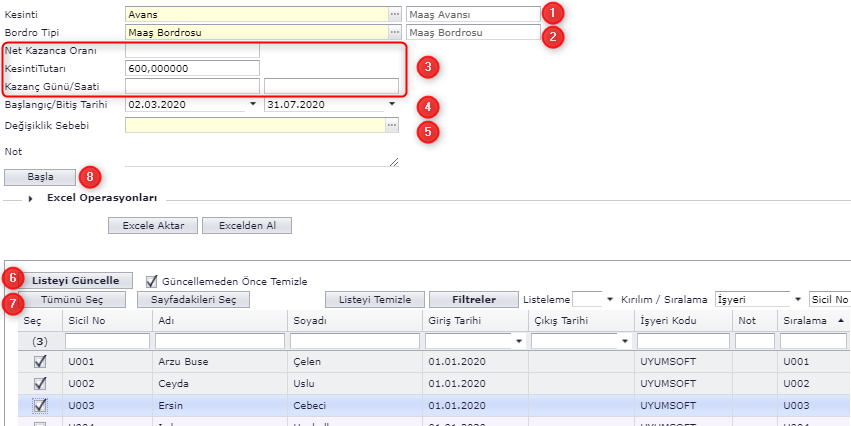This screenshot has width=851, height=426.
Task: Uncheck the row checkbox for Ersin Cebeci
Action: [x=40, y=405]
